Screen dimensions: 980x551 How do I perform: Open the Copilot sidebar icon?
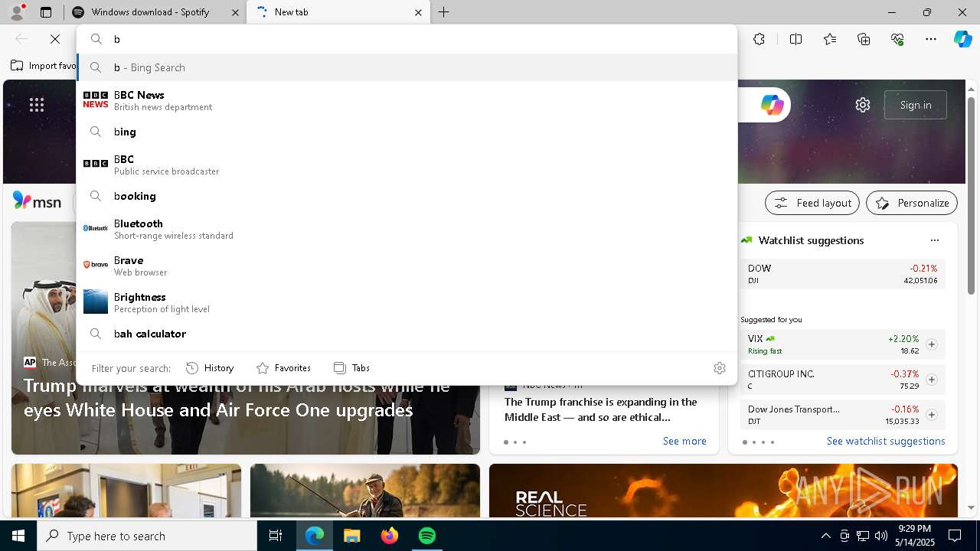pyautogui.click(x=962, y=39)
